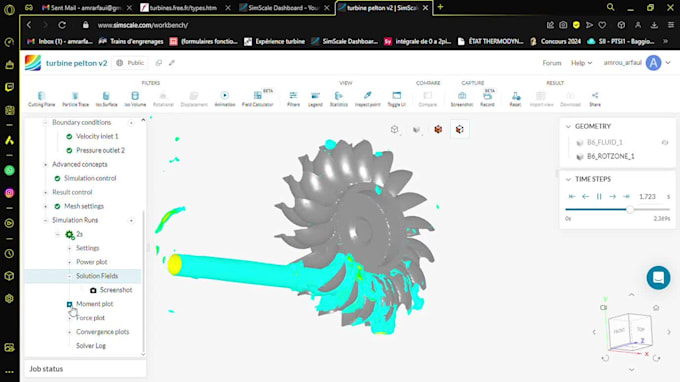Screen dimensions: 680x382
Task: Open the support chat bubble
Action: point(658,278)
